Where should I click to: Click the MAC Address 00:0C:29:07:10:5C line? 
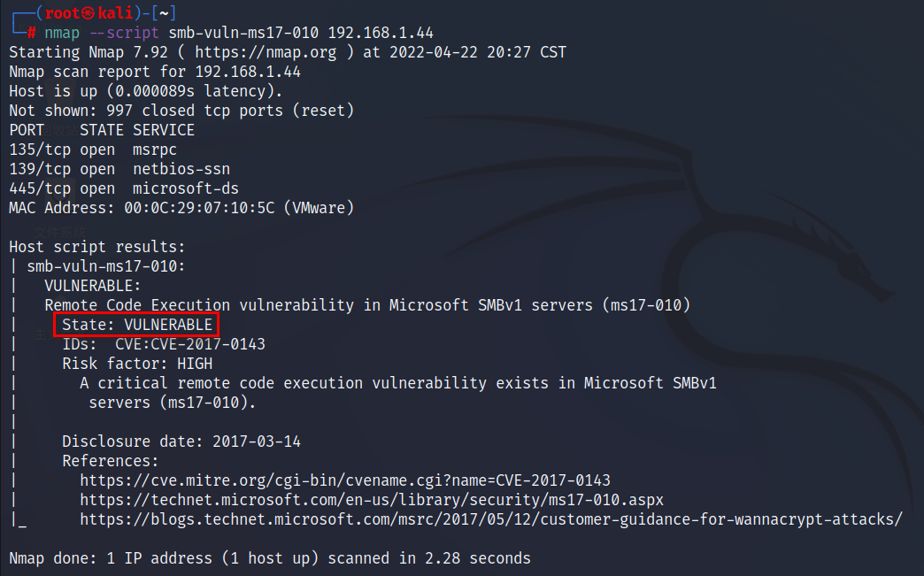click(x=181, y=208)
